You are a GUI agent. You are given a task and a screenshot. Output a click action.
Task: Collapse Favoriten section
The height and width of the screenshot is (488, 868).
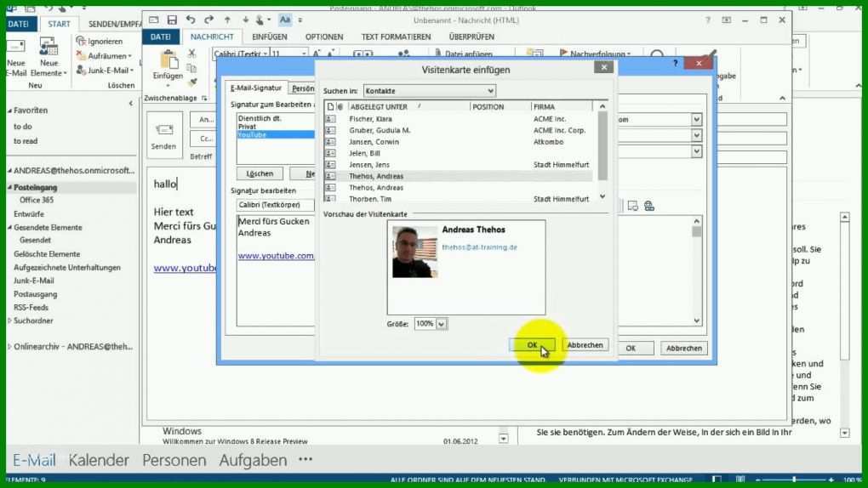pyautogui.click(x=9, y=111)
